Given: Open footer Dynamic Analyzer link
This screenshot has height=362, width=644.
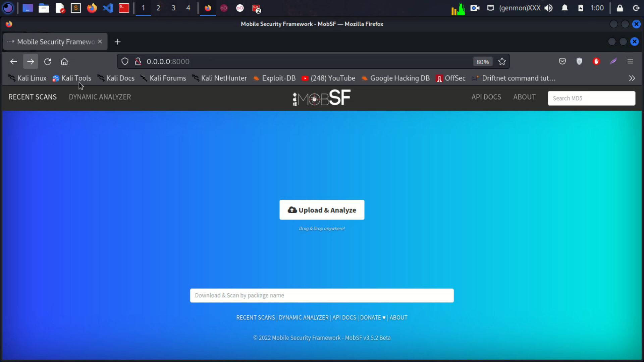Looking at the screenshot, I should click(304, 317).
